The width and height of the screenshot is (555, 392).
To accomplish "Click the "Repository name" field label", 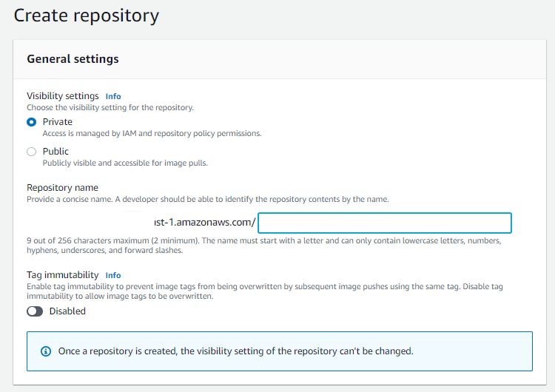I will (62, 188).
